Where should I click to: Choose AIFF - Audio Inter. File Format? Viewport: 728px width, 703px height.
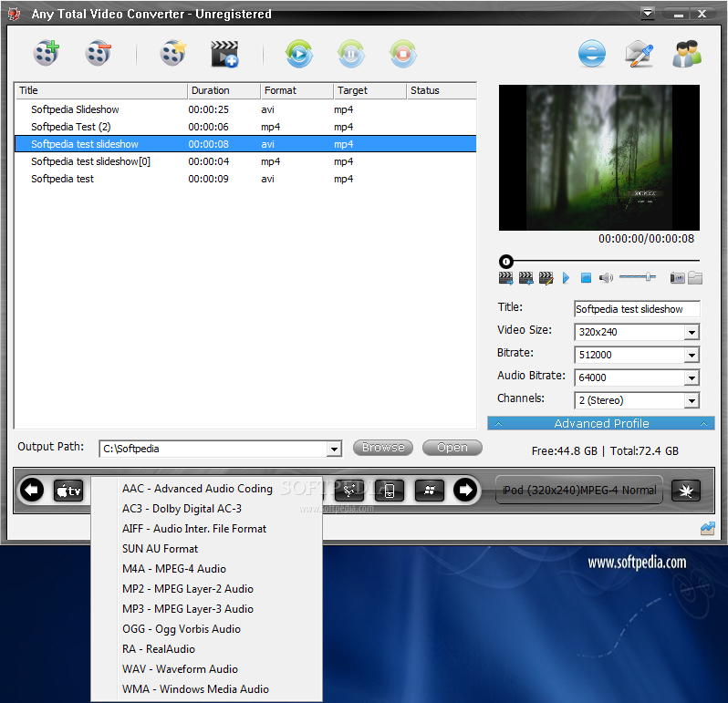tap(206, 529)
